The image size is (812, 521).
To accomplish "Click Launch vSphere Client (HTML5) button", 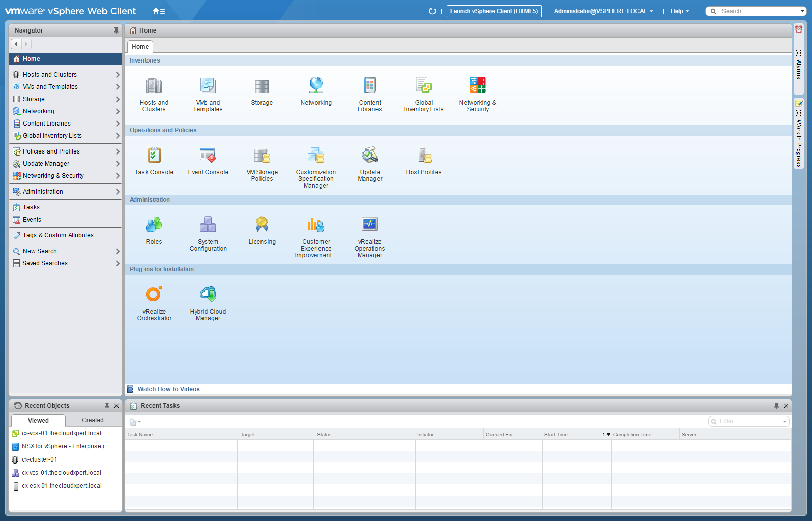I will (494, 11).
